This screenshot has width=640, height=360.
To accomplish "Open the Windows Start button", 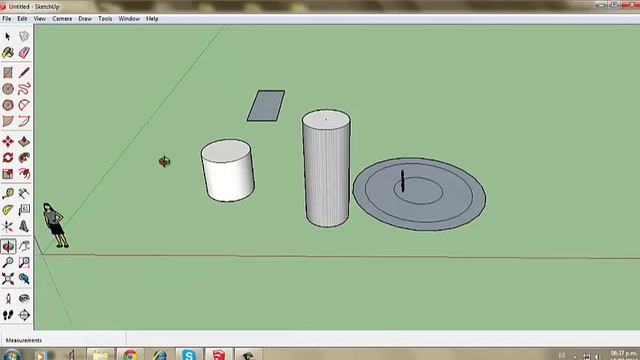I will coord(12,355).
